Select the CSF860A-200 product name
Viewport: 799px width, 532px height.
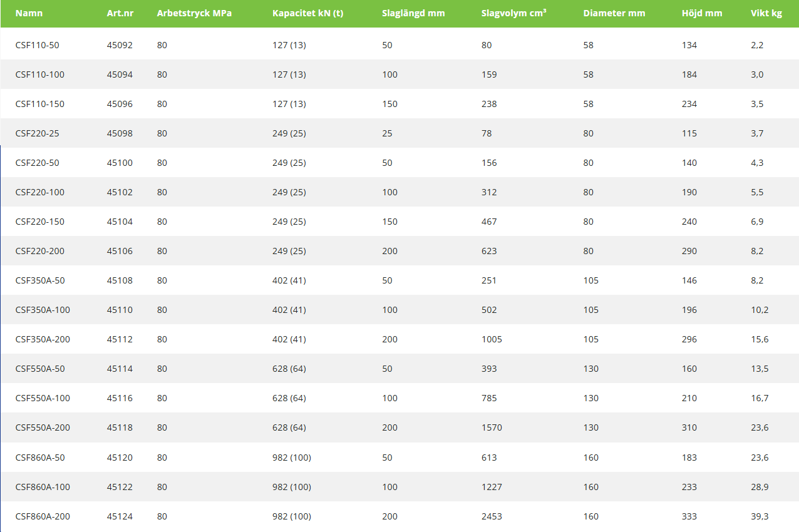coord(43,516)
